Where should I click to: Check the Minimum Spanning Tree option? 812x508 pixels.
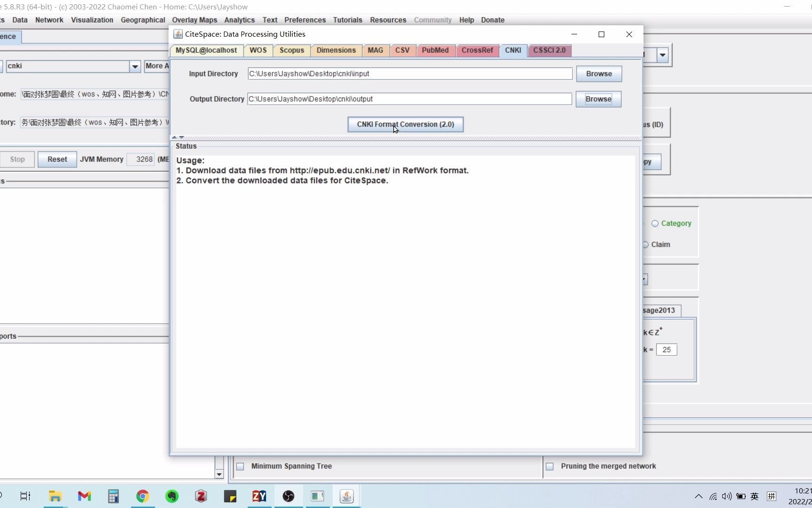coord(240,466)
